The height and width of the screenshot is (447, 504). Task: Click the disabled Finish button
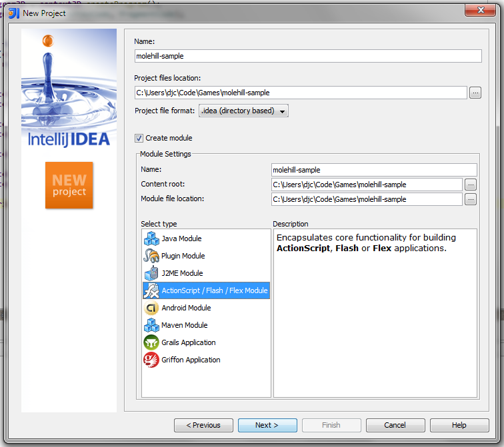(x=331, y=425)
